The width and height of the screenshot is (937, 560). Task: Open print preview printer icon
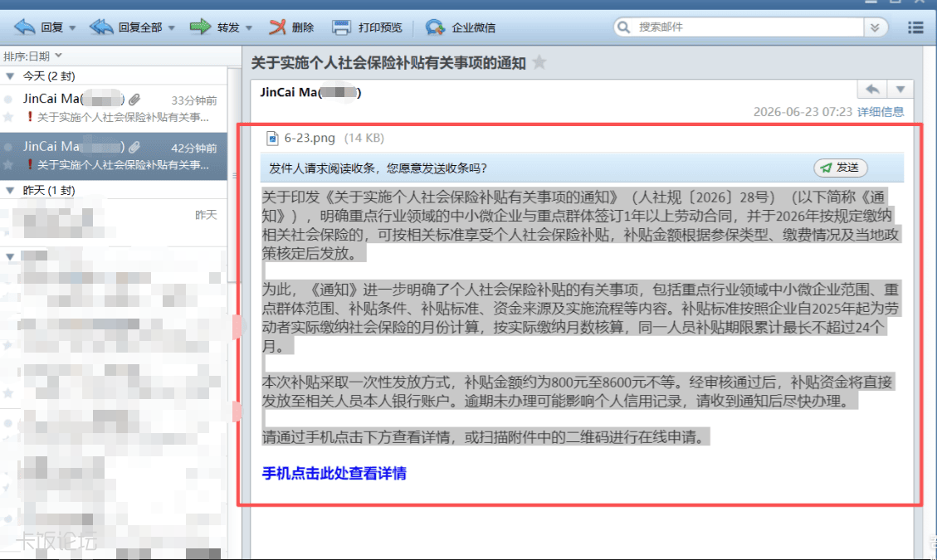point(341,27)
